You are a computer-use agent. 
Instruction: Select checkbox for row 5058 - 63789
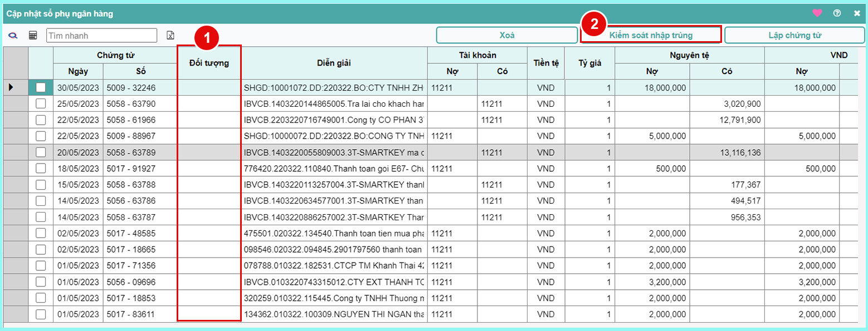click(x=41, y=152)
